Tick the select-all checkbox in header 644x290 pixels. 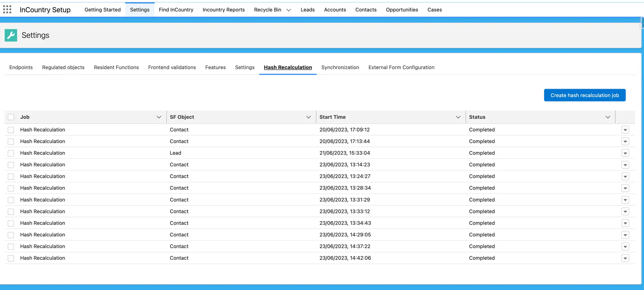11,117
